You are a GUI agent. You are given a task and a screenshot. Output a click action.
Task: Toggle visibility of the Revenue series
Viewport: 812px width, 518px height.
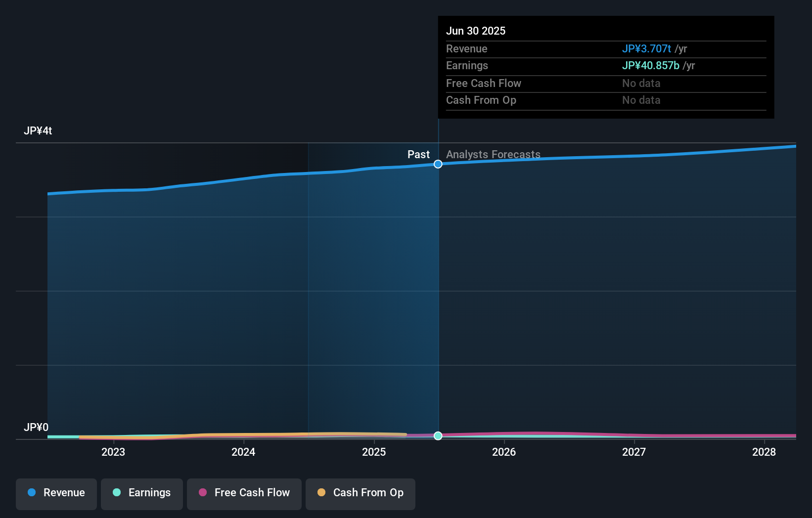point(56,494)
